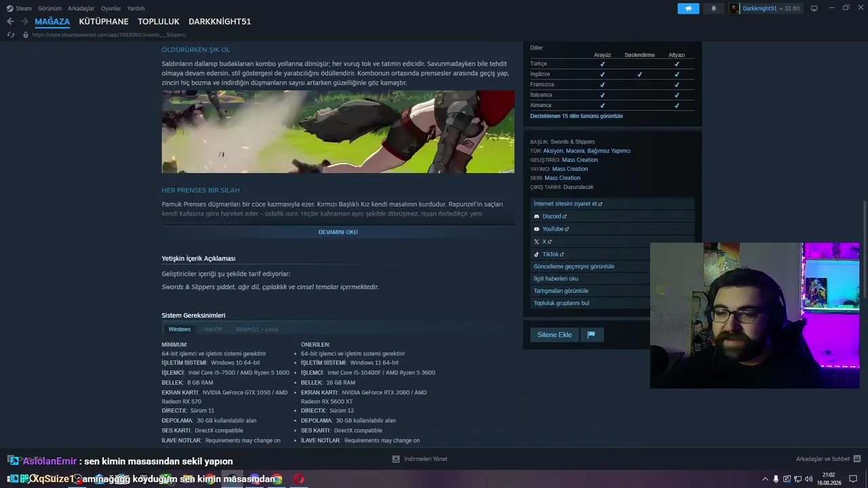Screen dimensions: 868x488
Task: View all 15 supported languages
Action: (576, 116)
